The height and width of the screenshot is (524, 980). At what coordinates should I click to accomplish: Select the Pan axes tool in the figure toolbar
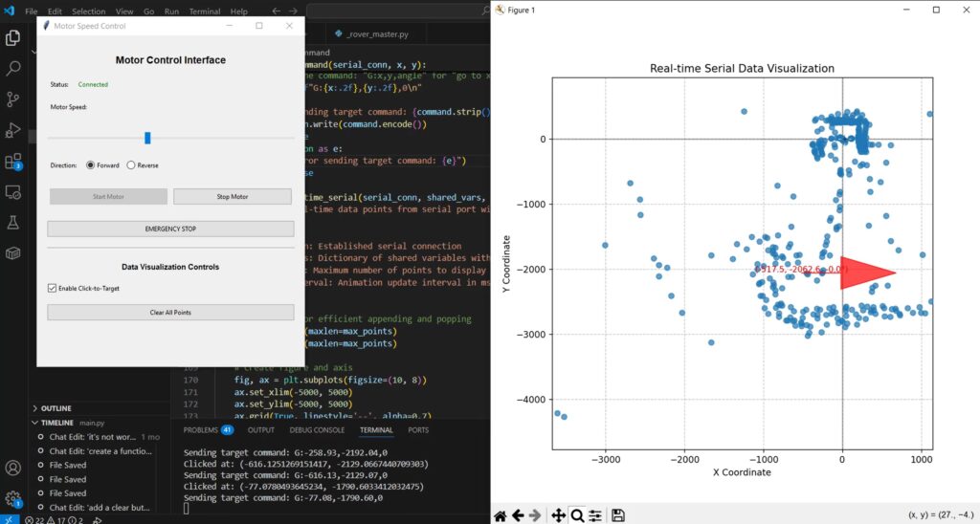(558, 515)
